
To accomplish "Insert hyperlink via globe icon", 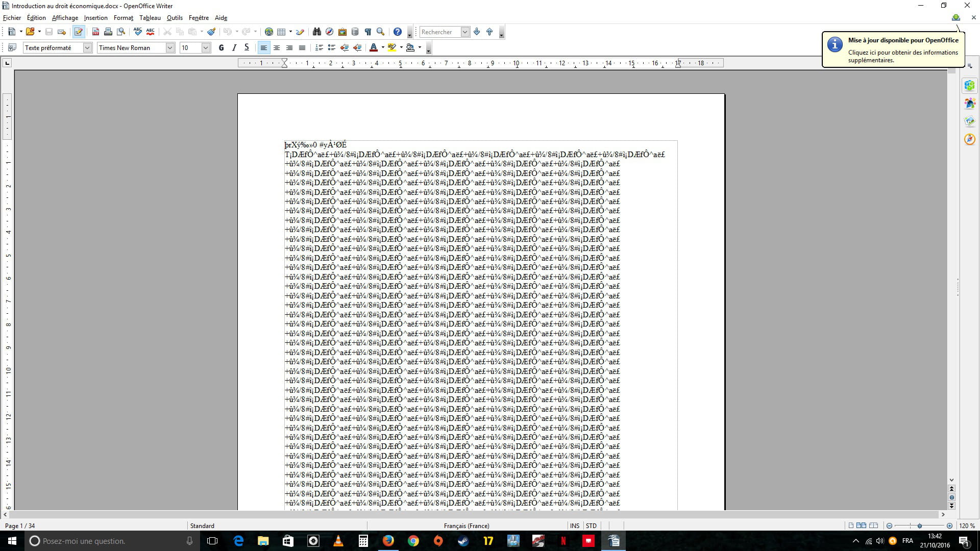I will coord(269,32).
